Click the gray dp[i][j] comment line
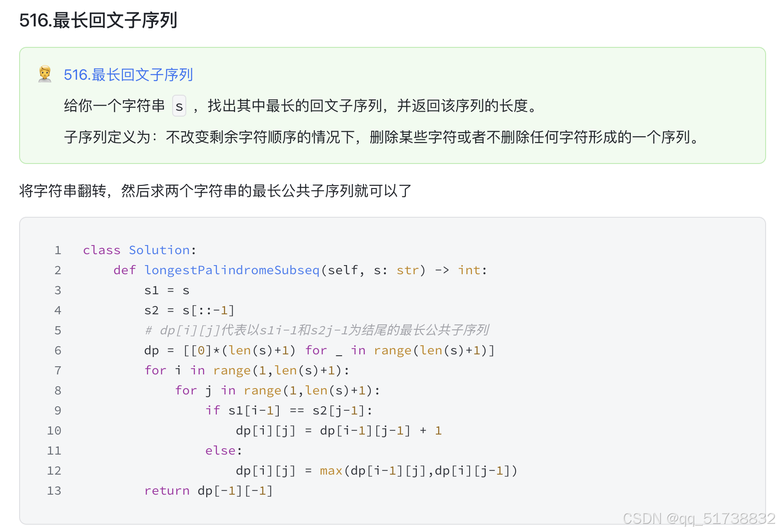This screenshot has height=532, width=777. coord(317,330)
